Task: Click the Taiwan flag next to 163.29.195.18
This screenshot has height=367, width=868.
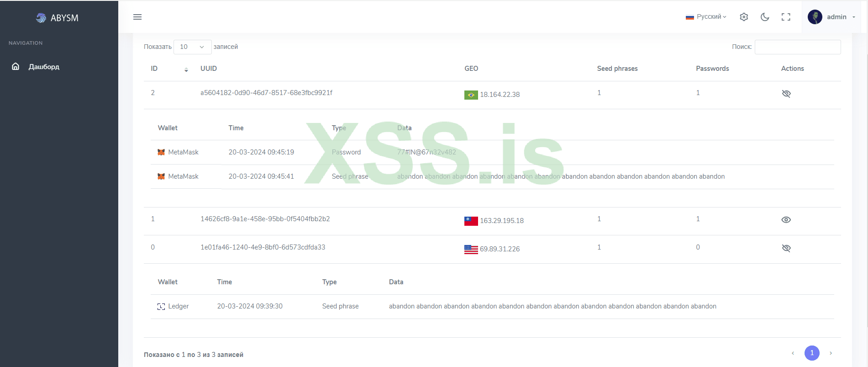Action: tap(471, 221)
